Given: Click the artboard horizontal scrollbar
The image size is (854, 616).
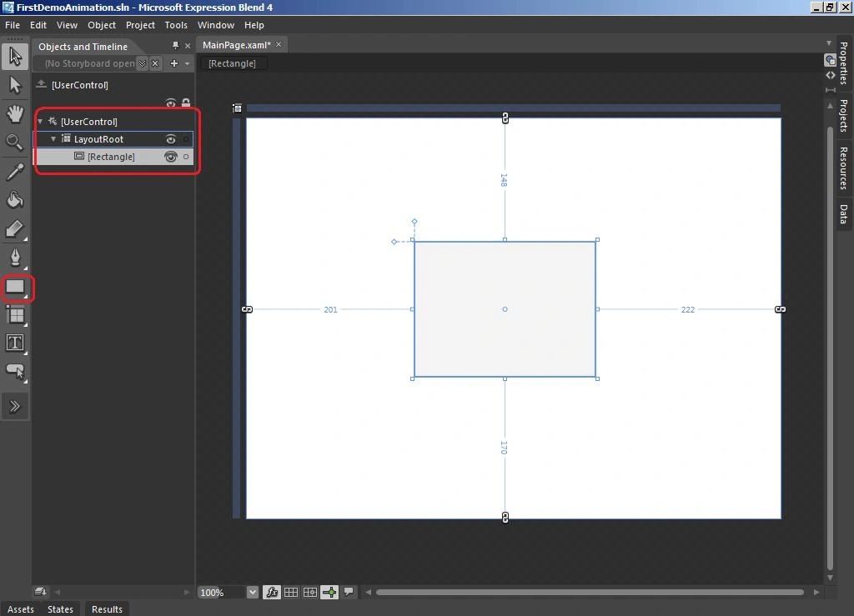Looking at the screenshot, I should pos(590,592).
